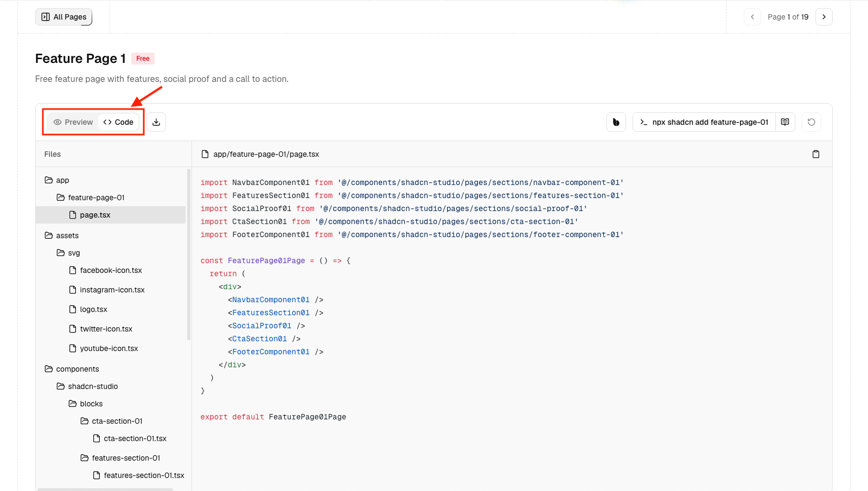Copy the npx shadcn add command

(x=704, y=122)
